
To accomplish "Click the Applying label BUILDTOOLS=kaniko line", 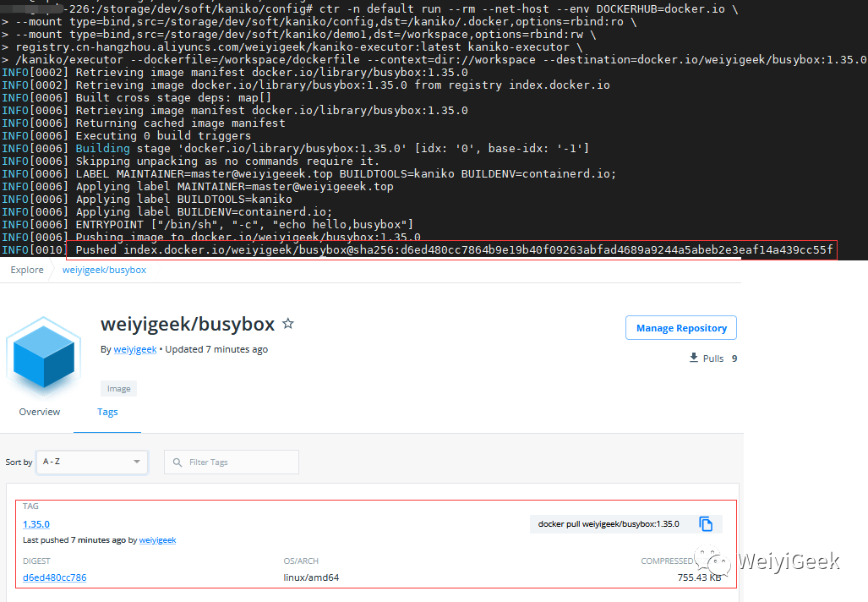I will (147, 200).
